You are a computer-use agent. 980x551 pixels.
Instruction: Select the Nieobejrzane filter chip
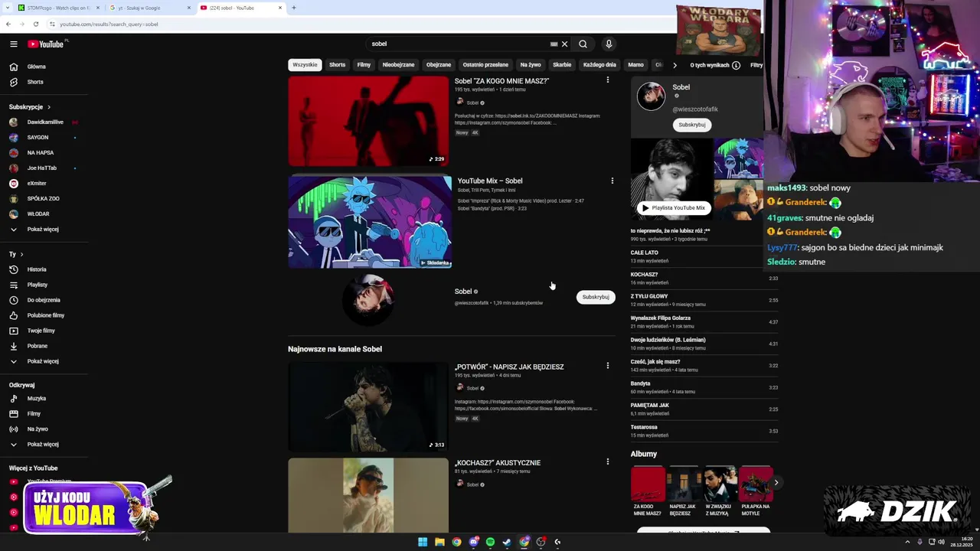398,65
